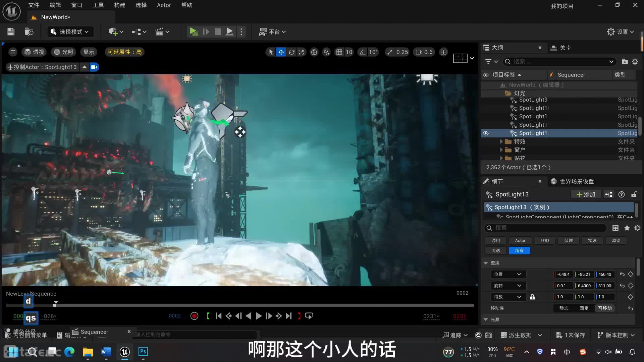Collapse the 变换 transform section
This screenshot has width=644, height=362.
tap(486, 263)
